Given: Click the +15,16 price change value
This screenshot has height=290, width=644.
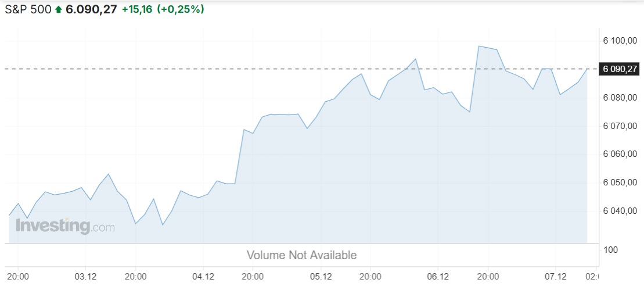Looking at the screenshot, I should (x=137, y=9).
